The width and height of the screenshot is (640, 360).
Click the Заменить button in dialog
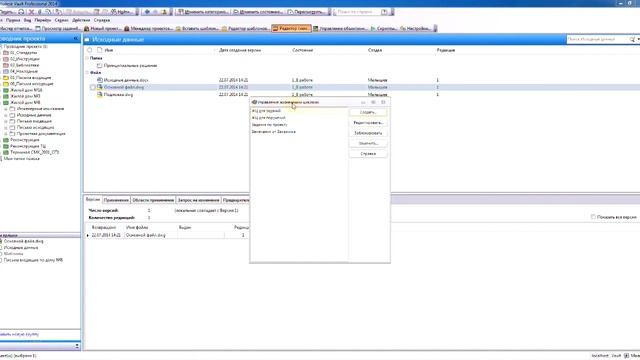[368, 143]
